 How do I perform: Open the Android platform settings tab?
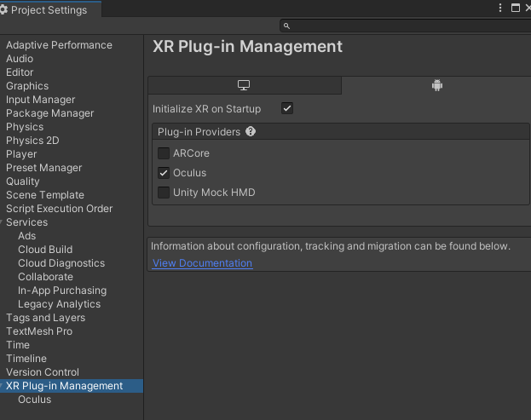coord(437,85)
